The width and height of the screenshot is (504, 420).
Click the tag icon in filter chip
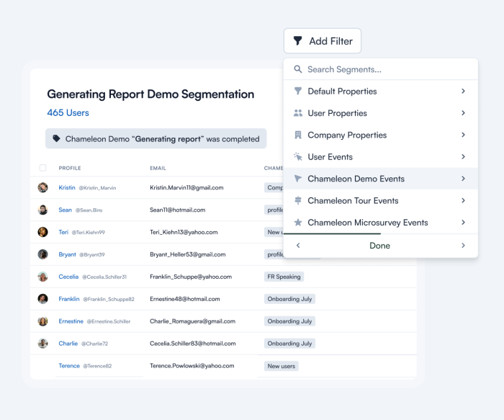[57, 138]
